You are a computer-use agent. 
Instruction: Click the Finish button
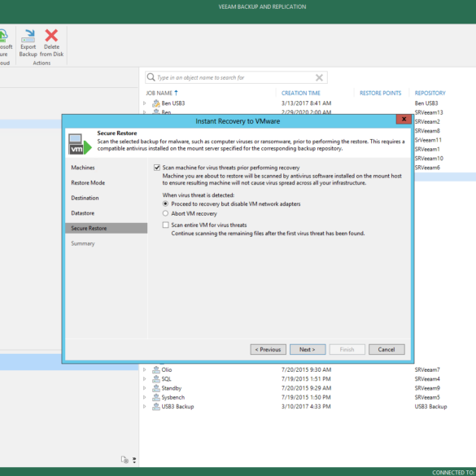(x=347, y=349)
